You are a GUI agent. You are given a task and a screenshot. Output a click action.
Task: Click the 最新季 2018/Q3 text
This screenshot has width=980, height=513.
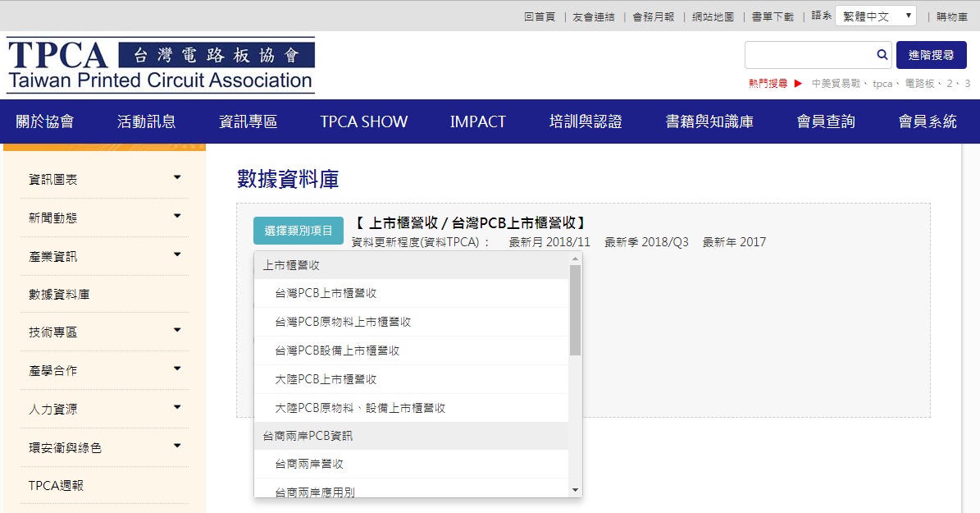click(646, 242)
